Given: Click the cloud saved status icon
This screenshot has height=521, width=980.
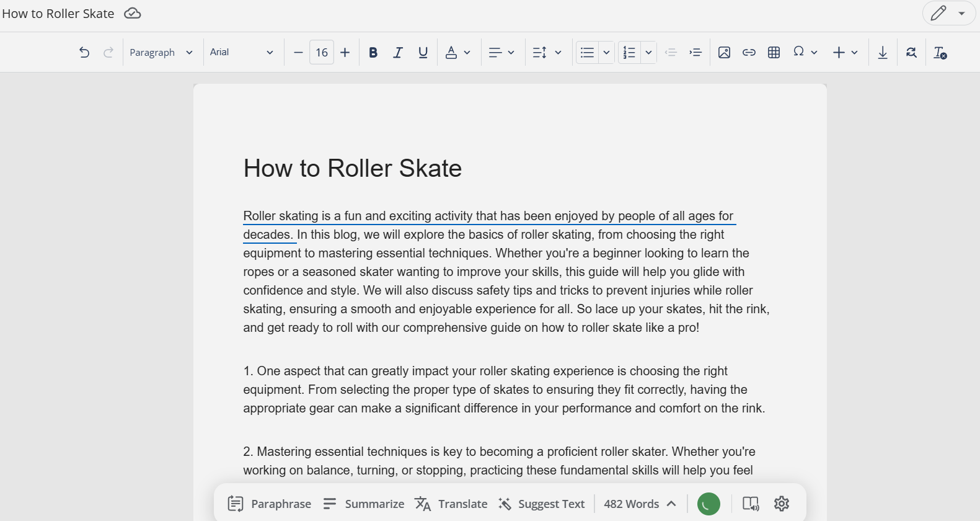Looking at the screenshot, I should (x=133, y=13).
